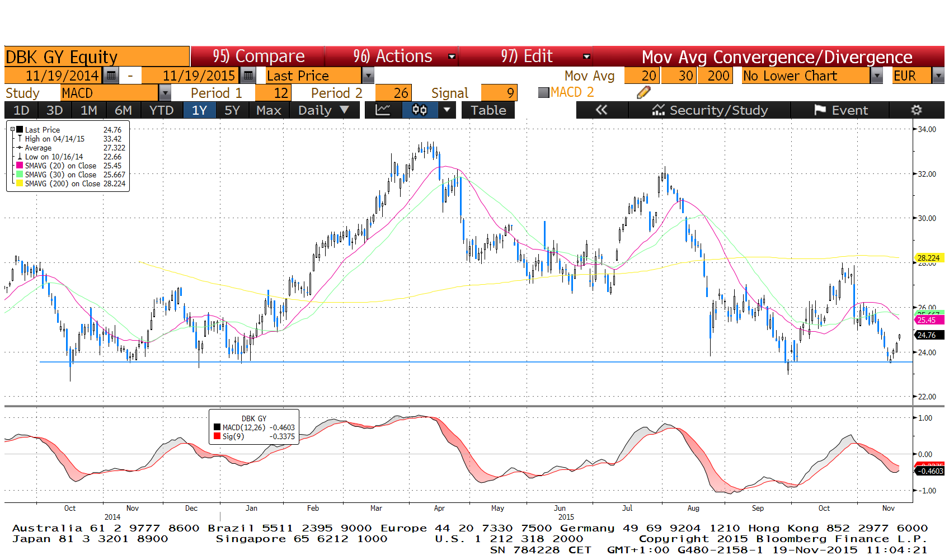The height and width of the screenshot is (560, 949).
Task: Click the start date 11/19/2014 field
Action: pyautogui.click(x=54, y=76)
